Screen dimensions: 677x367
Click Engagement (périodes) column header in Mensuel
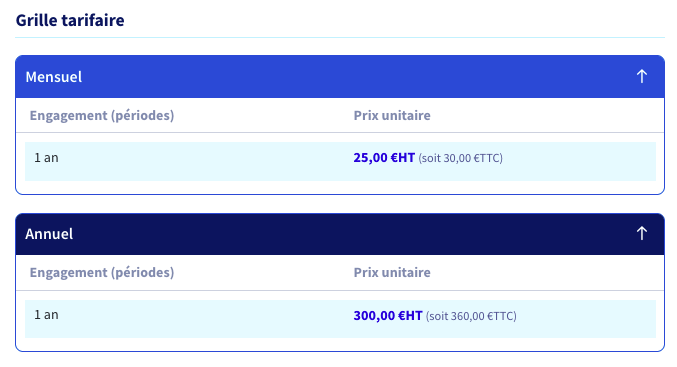pos(102,115)
